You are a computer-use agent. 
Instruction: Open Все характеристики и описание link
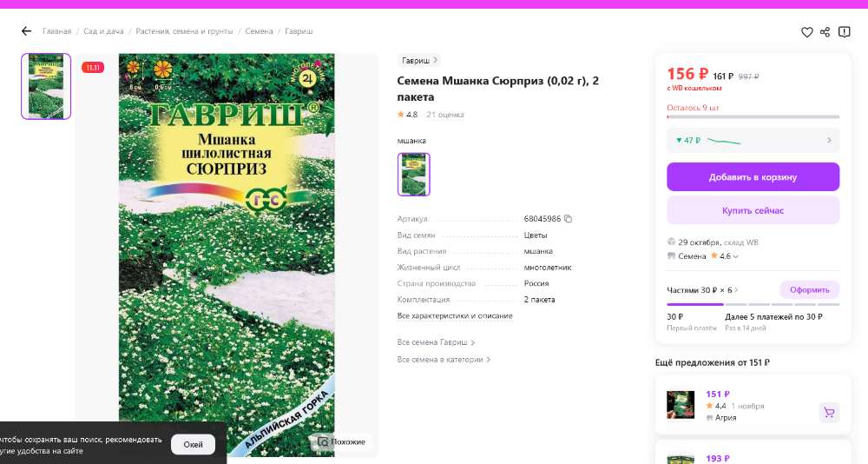(455, 316)
